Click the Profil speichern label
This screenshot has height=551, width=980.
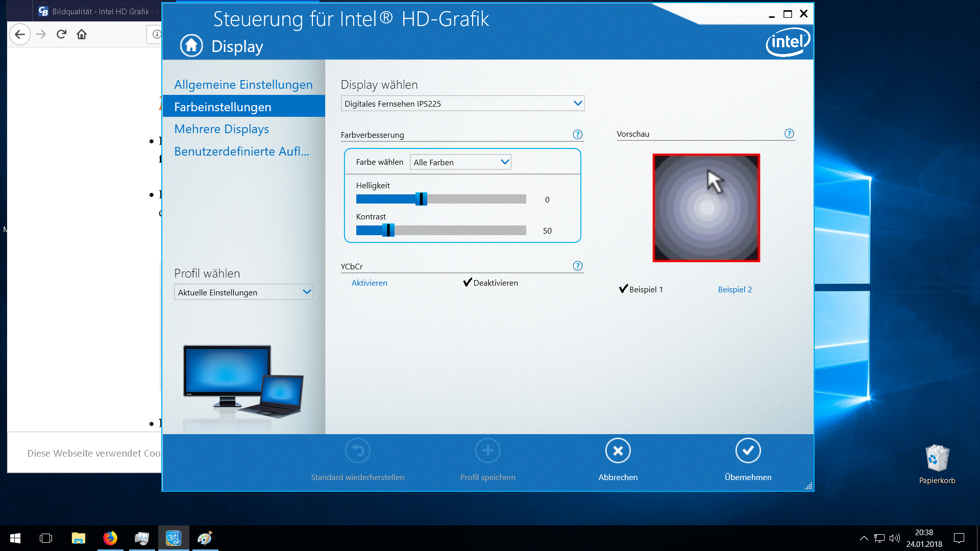[487, 477]
